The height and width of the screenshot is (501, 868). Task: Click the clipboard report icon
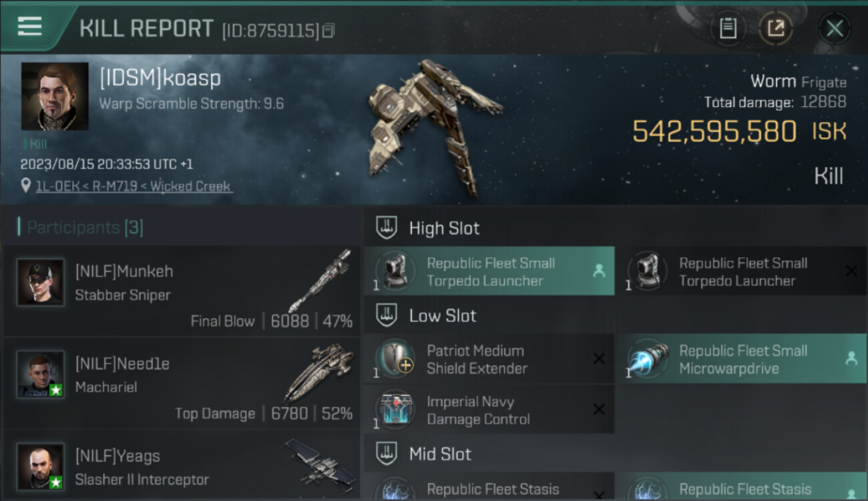tap(728, 28)
